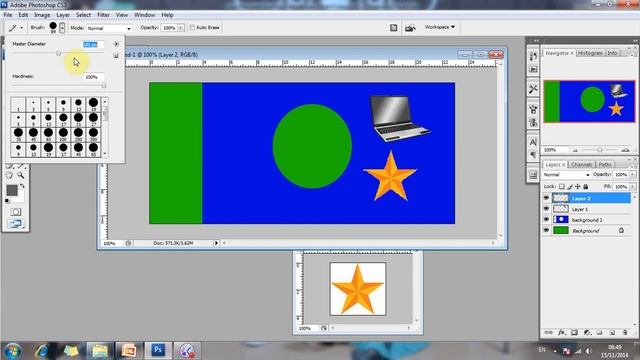Enable the Auto Erase checkbox

pyautogui.click(x=192, y=28)
